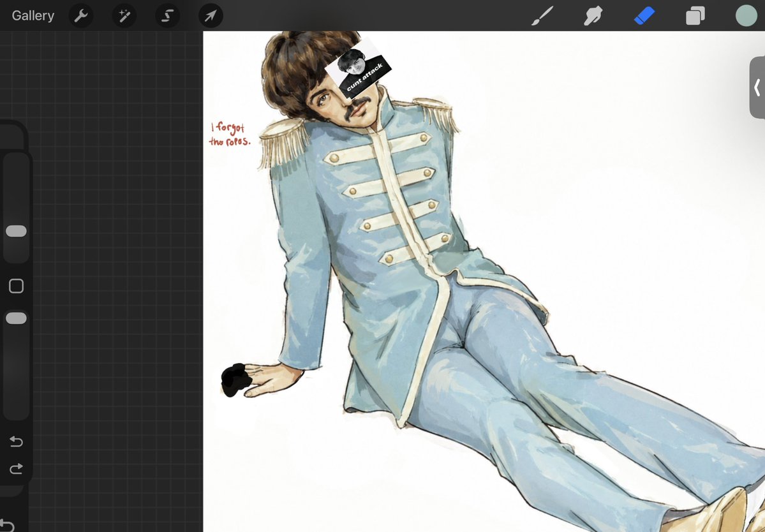This screenshot has height=532, width=765.
Task: Tap the active blue Eraser tool
Action: pyautogui.click(x=644, y=15)
